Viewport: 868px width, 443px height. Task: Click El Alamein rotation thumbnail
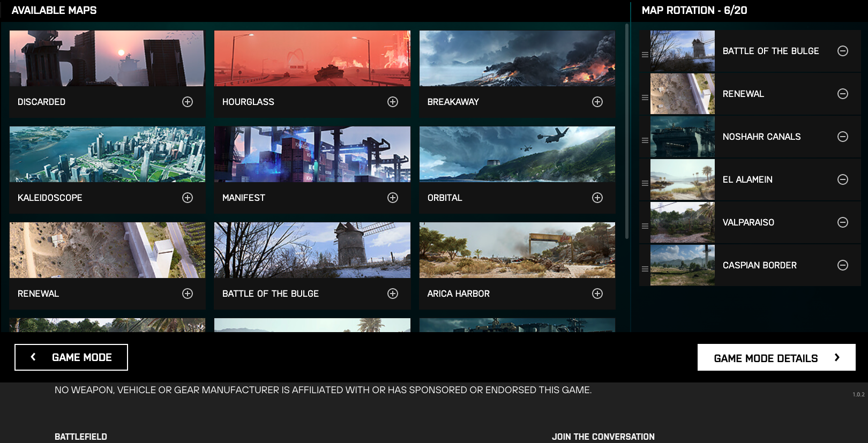[683, 179]
